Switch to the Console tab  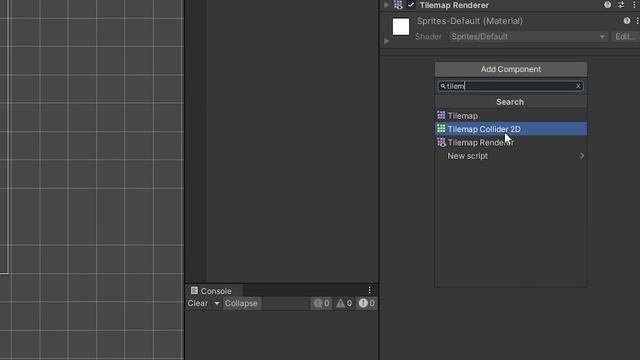click(214, 291)
